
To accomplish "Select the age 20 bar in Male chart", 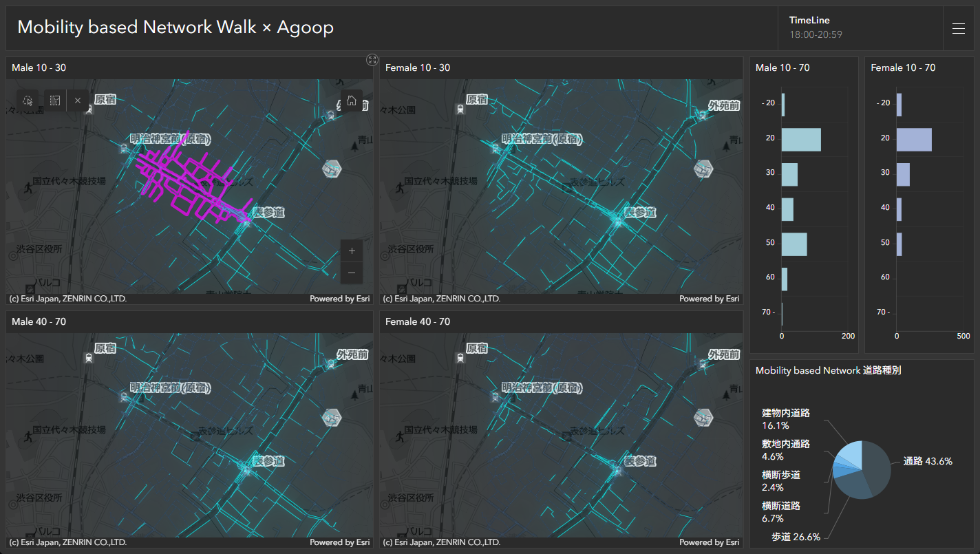I will click(800, 140).
